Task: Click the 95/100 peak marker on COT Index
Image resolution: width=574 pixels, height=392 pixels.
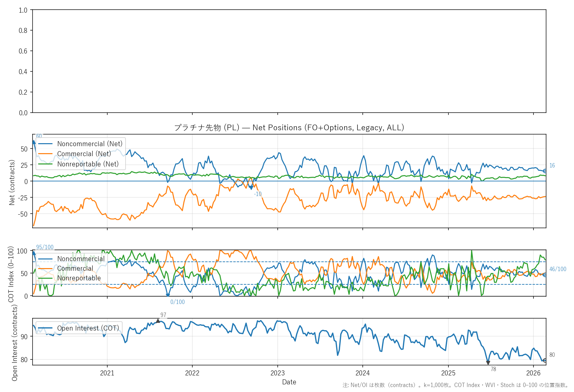Action: [x=34, y=253]
